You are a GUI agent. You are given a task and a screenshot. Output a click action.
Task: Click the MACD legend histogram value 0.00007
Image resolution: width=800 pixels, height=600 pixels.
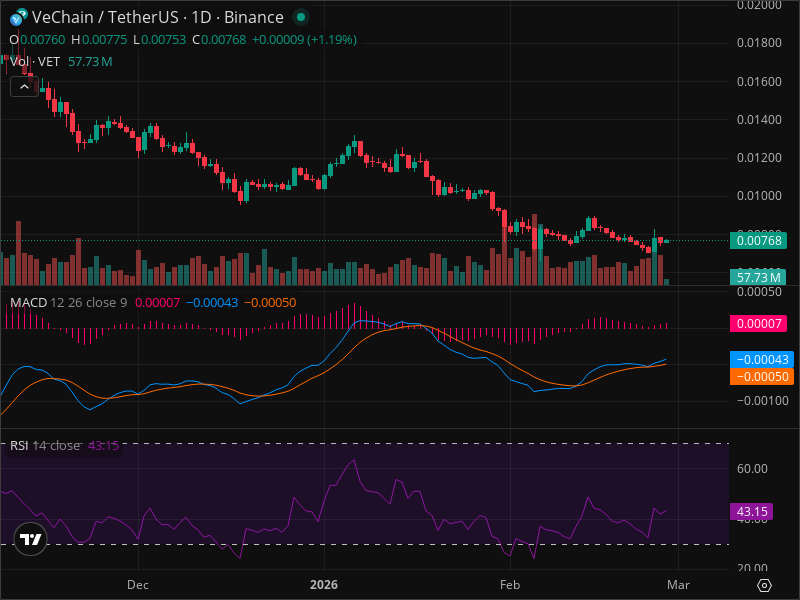coord(158,303)
